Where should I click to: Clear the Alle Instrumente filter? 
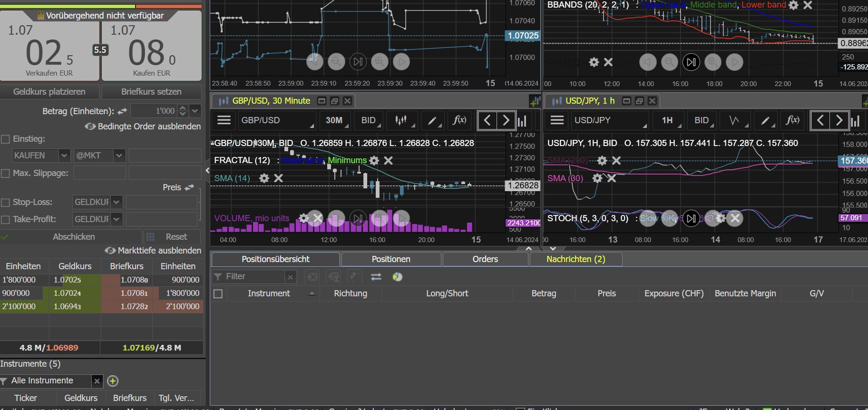[97, 381]
